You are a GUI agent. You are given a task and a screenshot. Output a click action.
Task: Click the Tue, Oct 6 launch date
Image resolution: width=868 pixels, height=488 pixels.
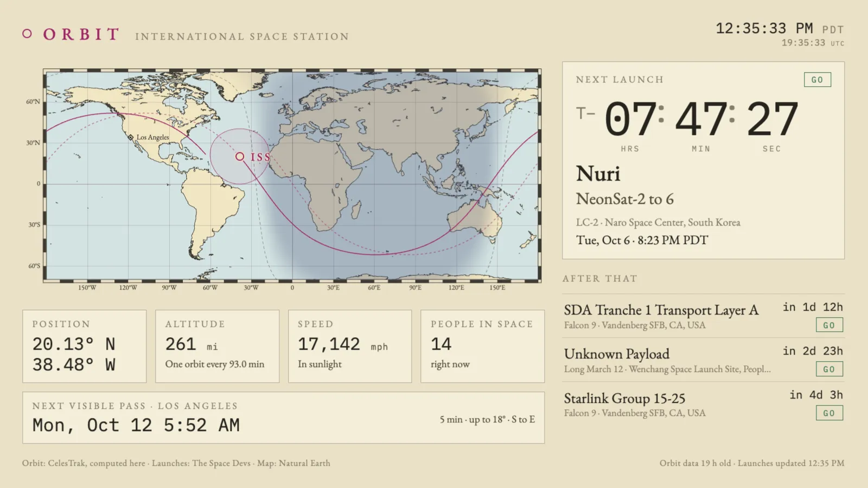click(642, 240)
